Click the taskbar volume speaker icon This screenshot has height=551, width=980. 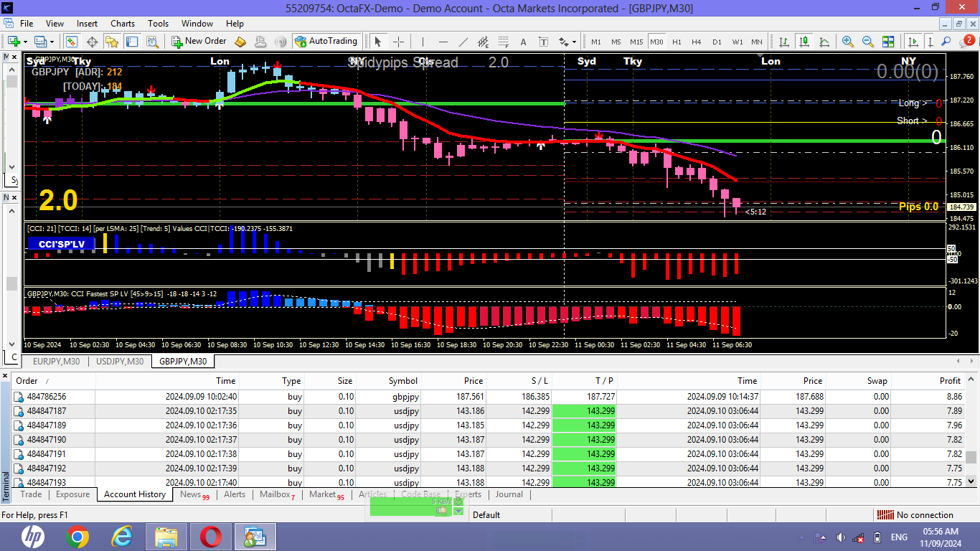pyautogui.click(x=841, y=537)
